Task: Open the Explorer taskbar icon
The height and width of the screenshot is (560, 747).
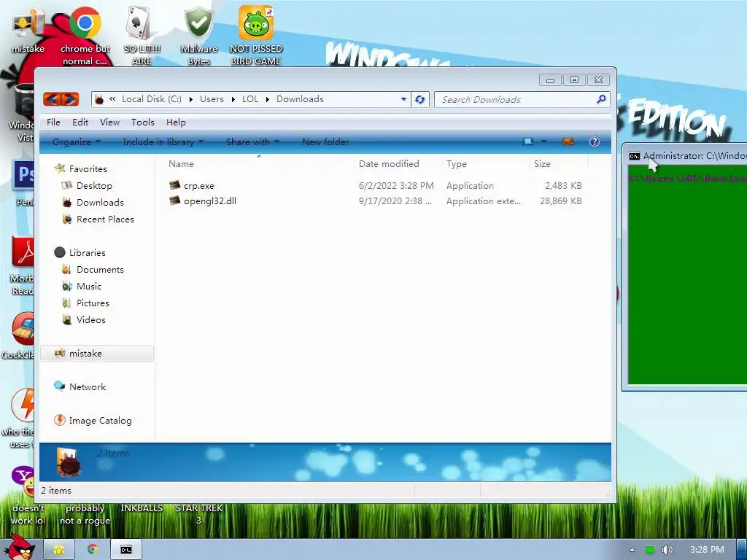Action: point(58,550)
